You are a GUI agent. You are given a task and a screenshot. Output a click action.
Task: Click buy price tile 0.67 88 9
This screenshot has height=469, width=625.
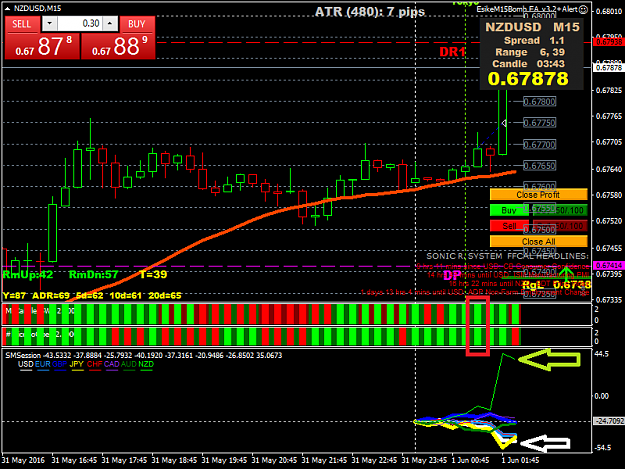(118, 46)
